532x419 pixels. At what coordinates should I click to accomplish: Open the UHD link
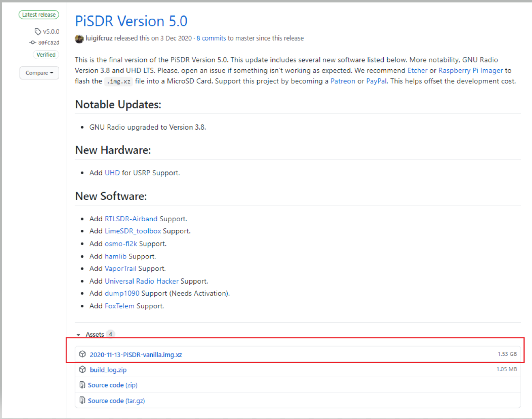coord(112,173)
